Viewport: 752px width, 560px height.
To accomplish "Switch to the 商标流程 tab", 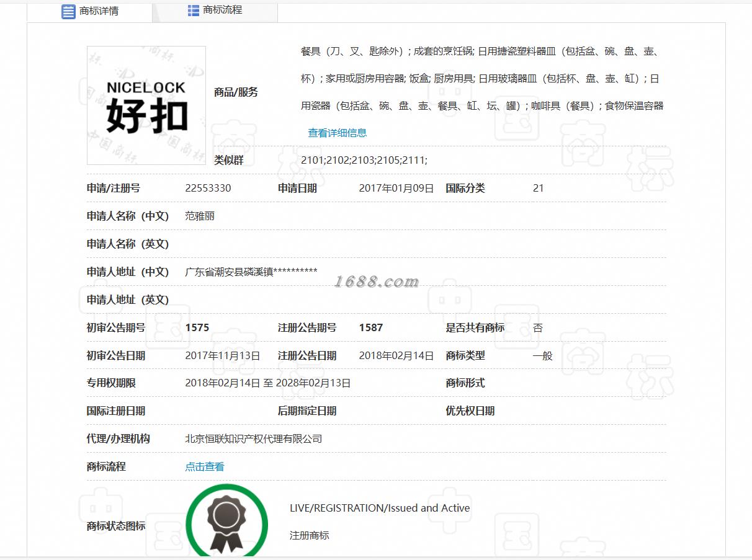I will [215, 11].
